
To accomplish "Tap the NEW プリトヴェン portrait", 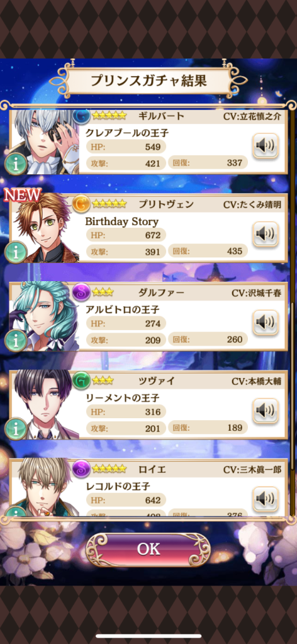I will click(45, 228).
